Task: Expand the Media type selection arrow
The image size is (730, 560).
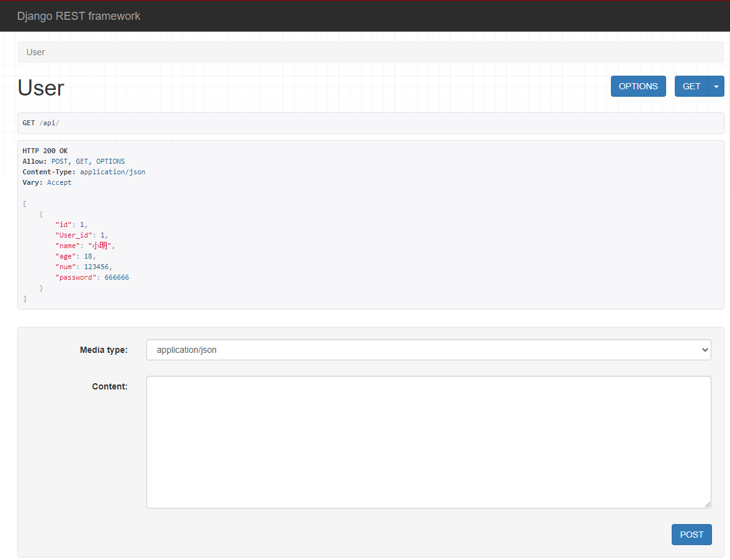Action: (x=704, y=350)
